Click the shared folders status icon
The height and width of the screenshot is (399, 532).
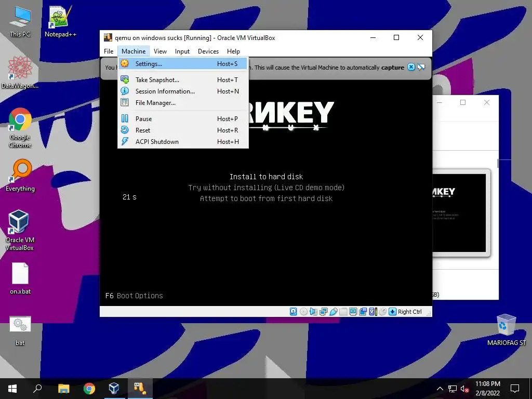click(343, 312)
